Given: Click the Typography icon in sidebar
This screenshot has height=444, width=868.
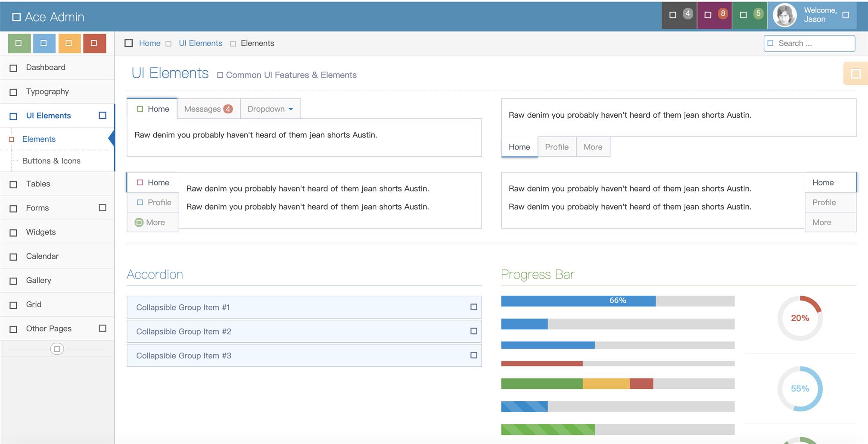Looking at the screenshot, I should click(x=13, y=92).
